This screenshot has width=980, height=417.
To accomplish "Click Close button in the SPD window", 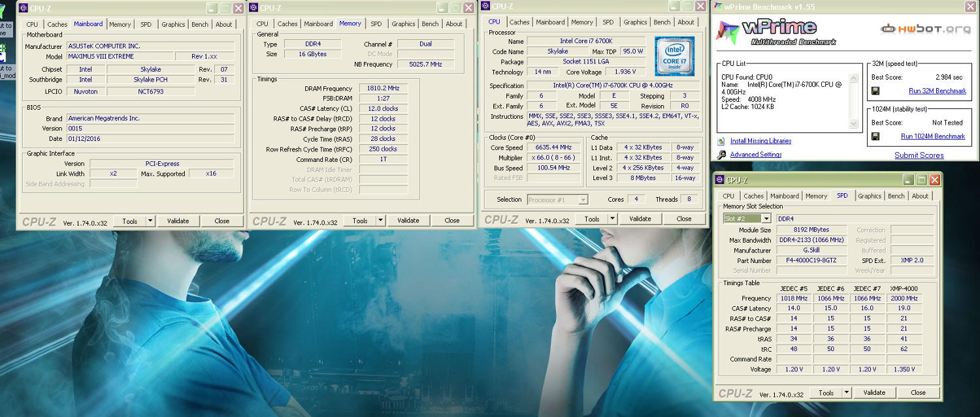I will (x=918, y=393).
